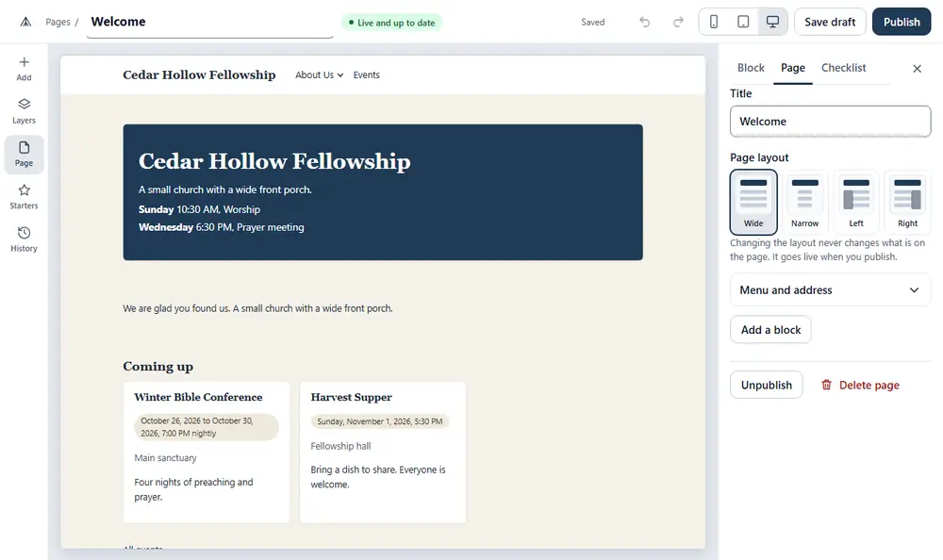943x560 pixels.
Task: Expand the Menu and address section
Action: [x=831, y=290]
